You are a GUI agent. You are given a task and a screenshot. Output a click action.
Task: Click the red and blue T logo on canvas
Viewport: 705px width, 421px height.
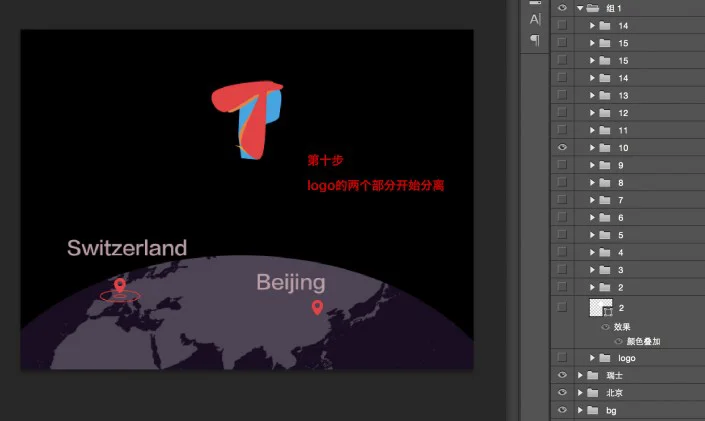(248, 120)
